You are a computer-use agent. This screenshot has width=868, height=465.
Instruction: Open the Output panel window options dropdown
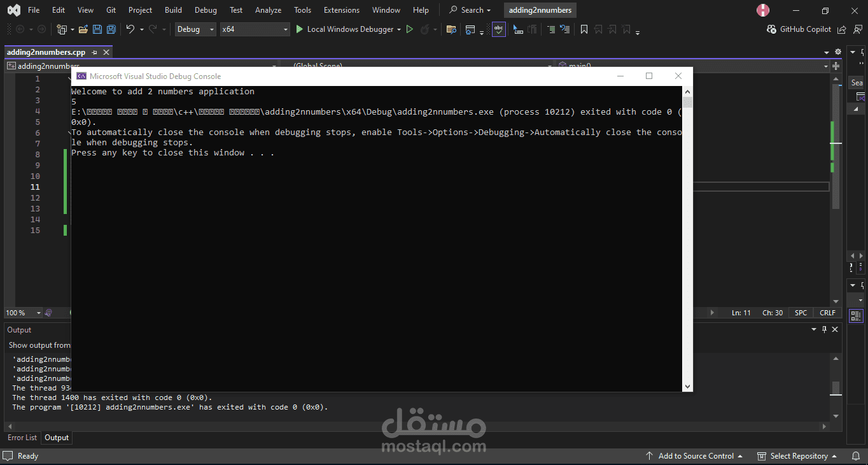pyautogui.click(x=813, y=329)
